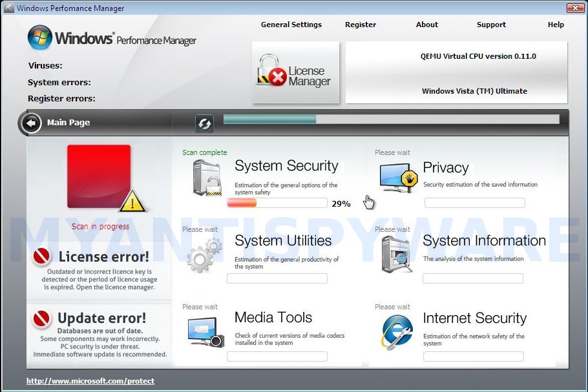The width and height of the screenshot is (588, 392).
Task: Click the Update error! heading
Action: (x=101, y=318)
